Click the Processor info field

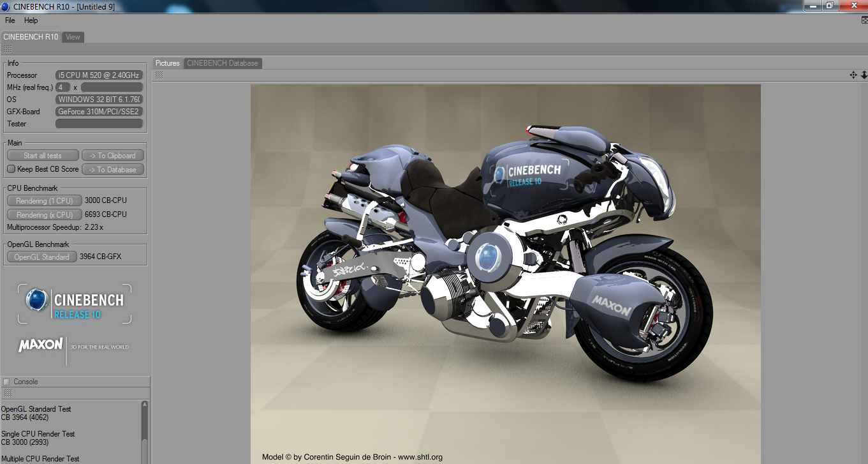tap(99, 75)
